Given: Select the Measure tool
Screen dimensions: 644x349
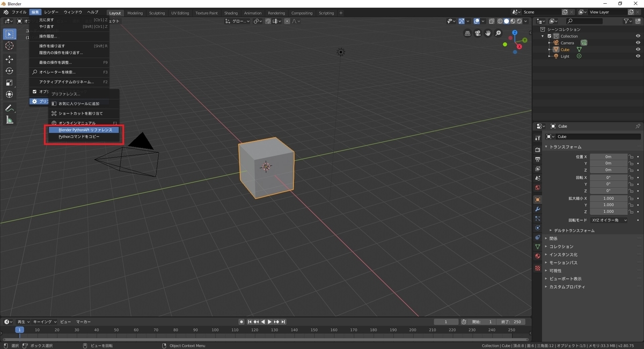Looking at the screenshot, I should tap(9, 120).
